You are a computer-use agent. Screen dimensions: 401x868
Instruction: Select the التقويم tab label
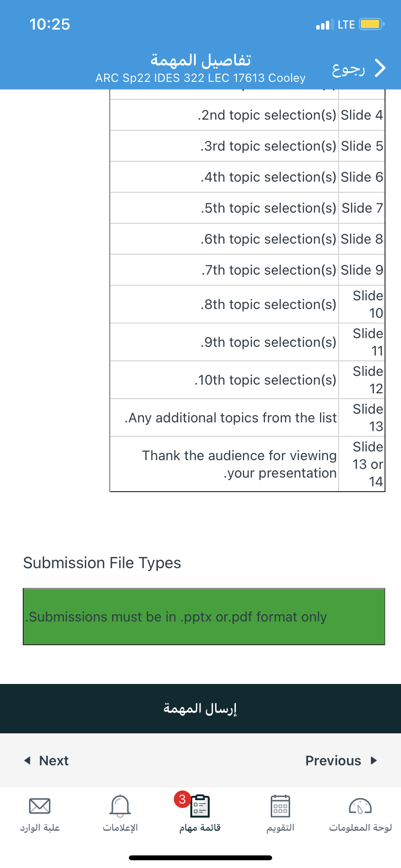click(280, 828)
